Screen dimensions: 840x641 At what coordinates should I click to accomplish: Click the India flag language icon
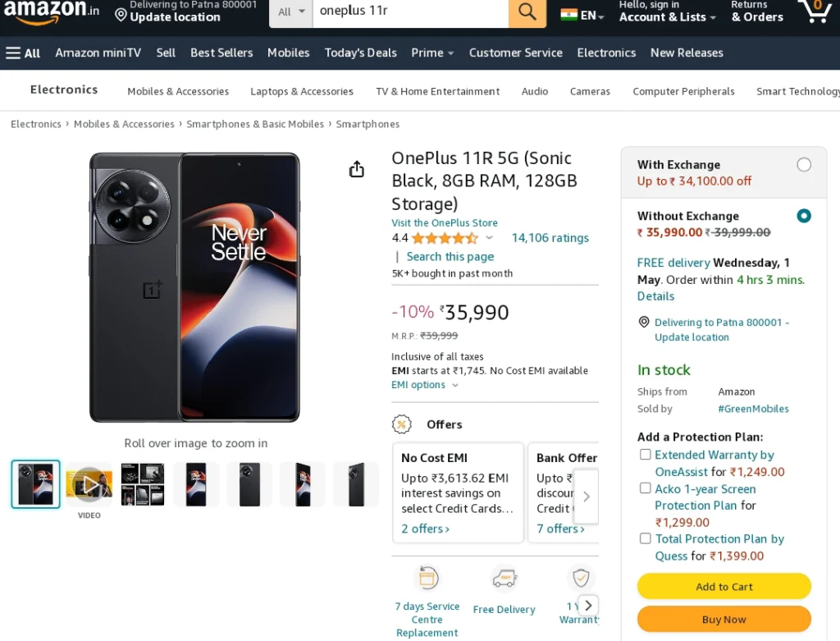click(x=569, y=15)
